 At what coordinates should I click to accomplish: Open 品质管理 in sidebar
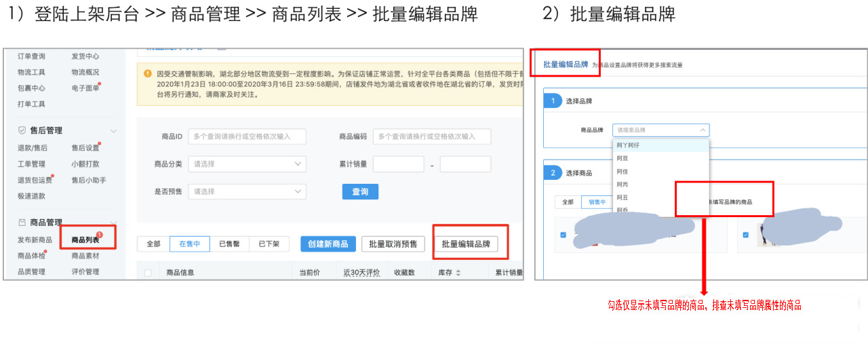point(31,272)
